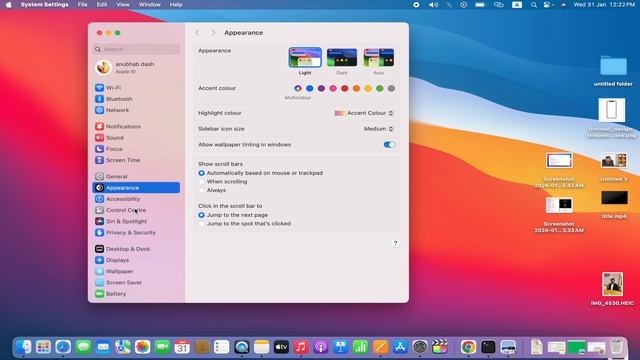Select Displays in the sidebar
This screenshot has width=640, height=360.
pos(136,260)
